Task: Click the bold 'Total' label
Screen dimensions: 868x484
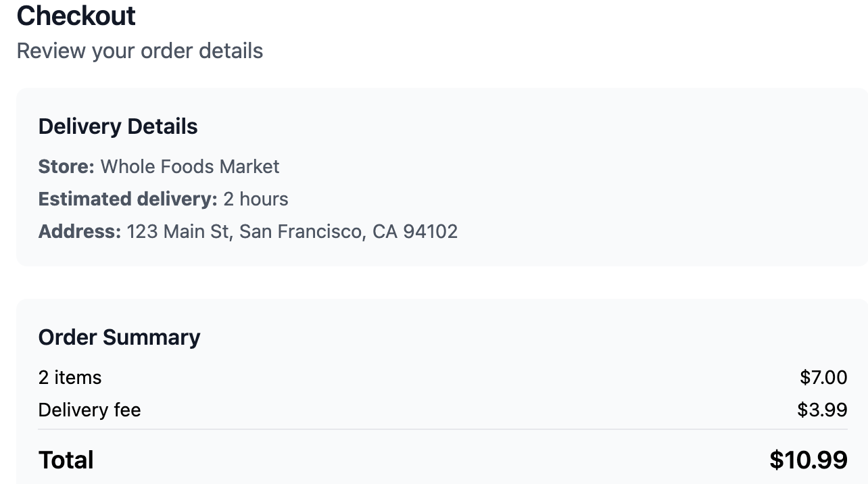Action: pos(66,460)
